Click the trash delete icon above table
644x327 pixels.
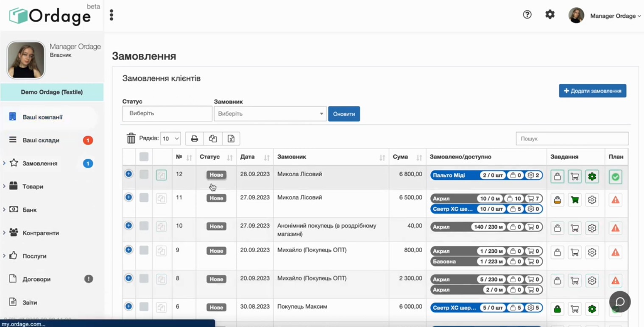pyautogui.click(x=131, y=139)
